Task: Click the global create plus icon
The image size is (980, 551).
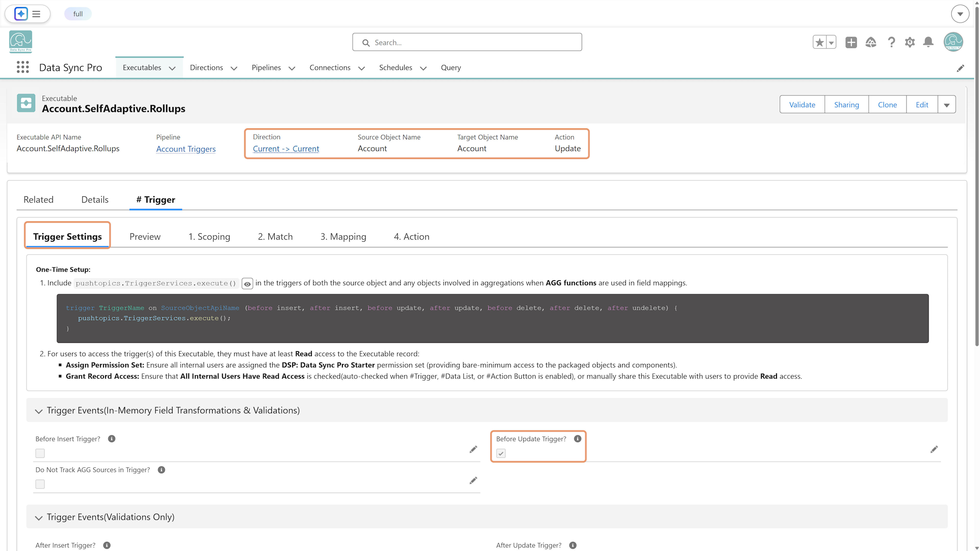Action: click(851, 42)
